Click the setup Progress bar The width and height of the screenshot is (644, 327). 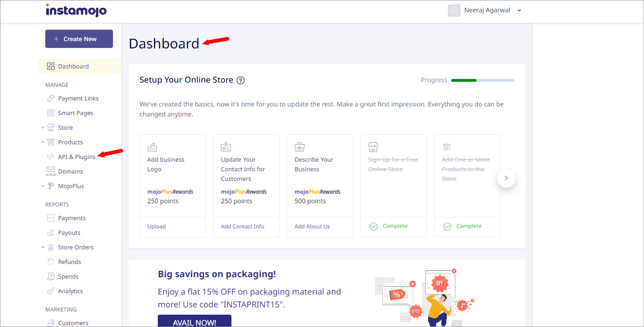[x=483, y=80]
